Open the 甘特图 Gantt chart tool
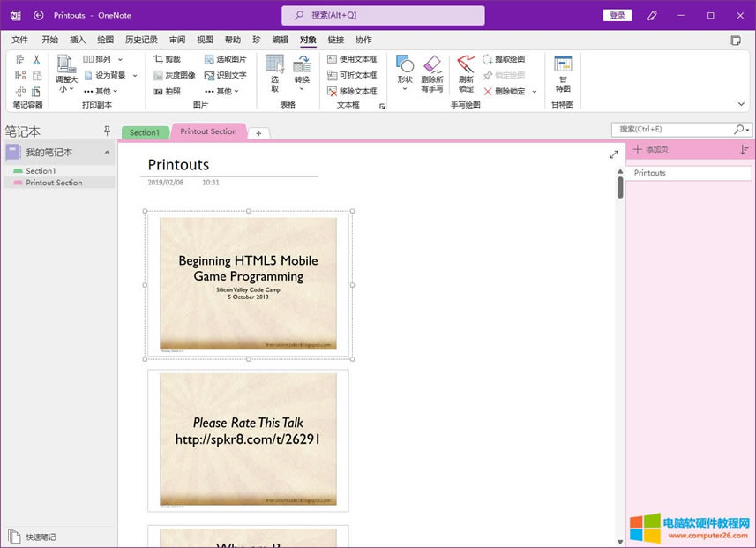The width and height of the screenshot is (756, 548). click(x=563, y=74)
